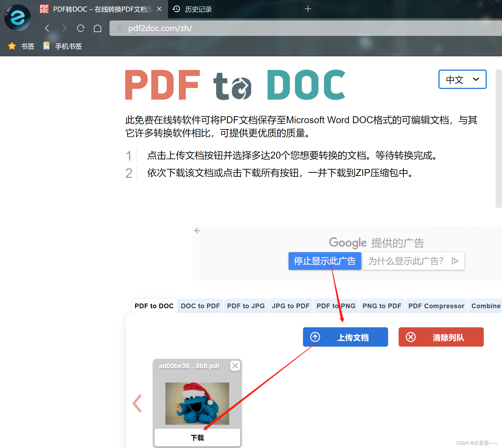Click the browser back arrow

click(x=47, y=28)
